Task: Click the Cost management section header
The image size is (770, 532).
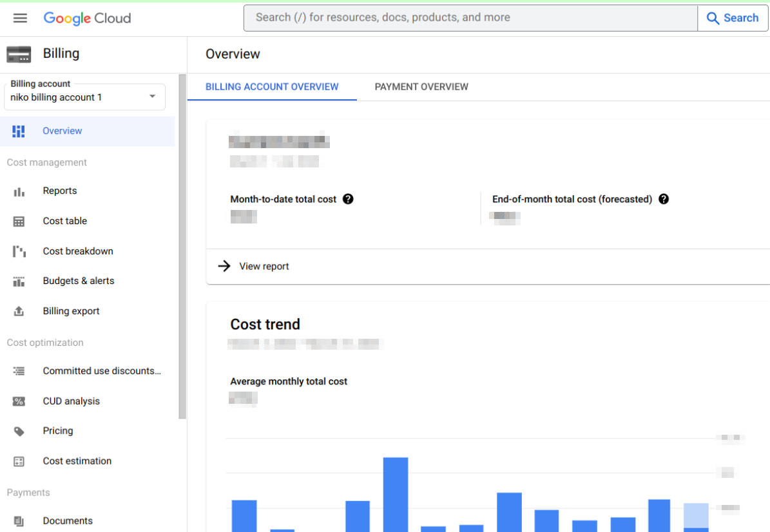Action: pos(46,162)
